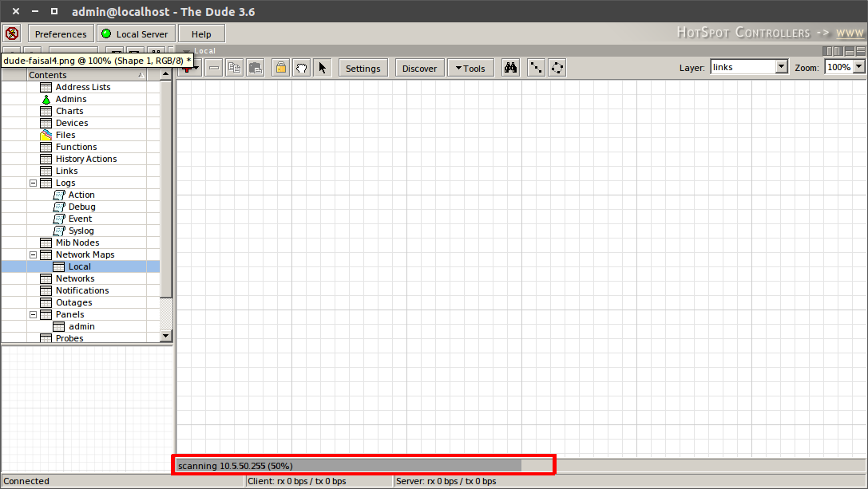Paste an element onto the map
Viewport: 868px width, 489px height.
click(x=256, y=68)
